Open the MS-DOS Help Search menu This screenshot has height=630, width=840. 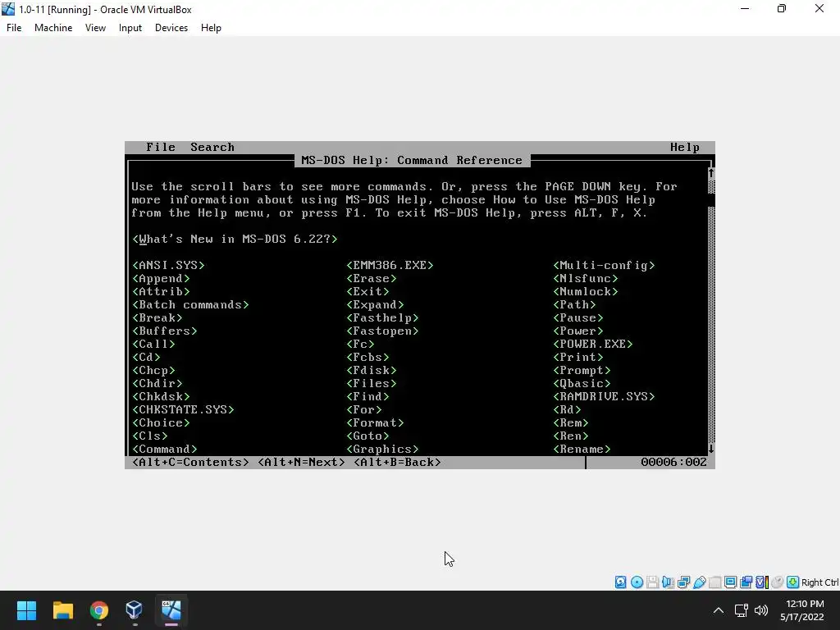[212, 148]
